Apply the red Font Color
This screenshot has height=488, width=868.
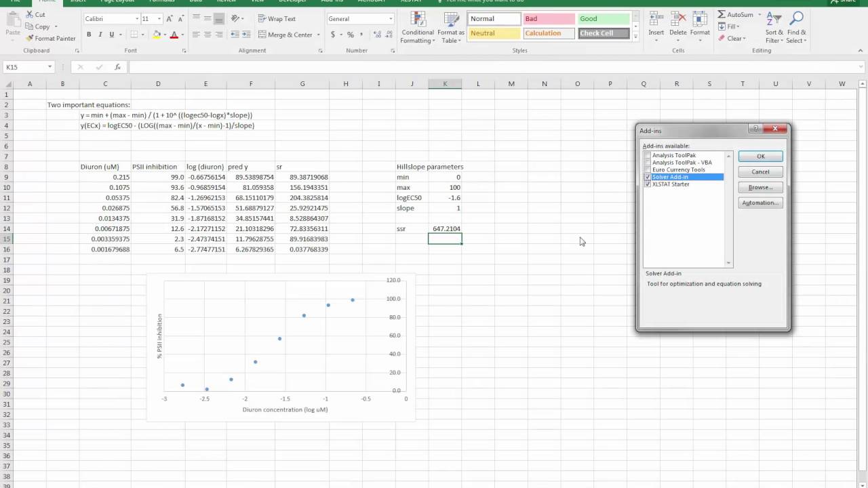coord(174,35)
